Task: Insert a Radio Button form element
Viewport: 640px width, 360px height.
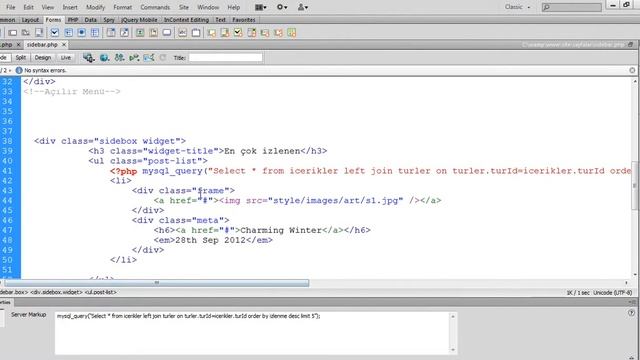Action: click(82, 33)
